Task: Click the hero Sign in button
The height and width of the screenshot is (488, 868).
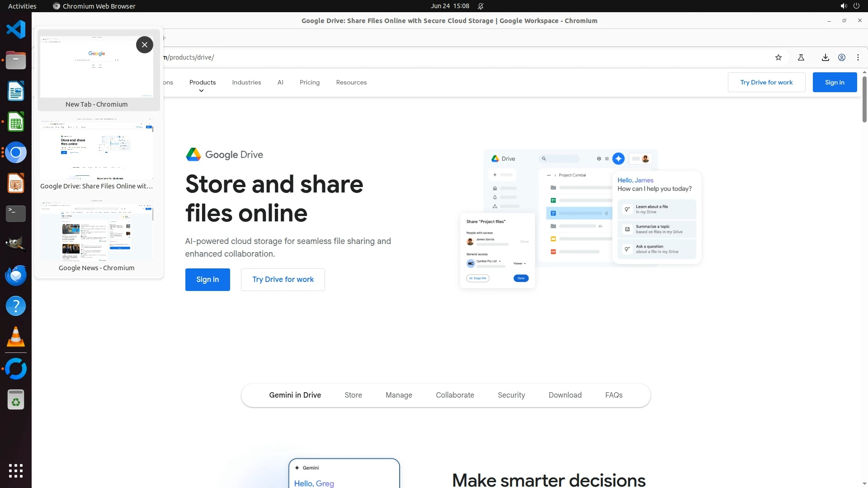Action: click(x=207, y=279)
